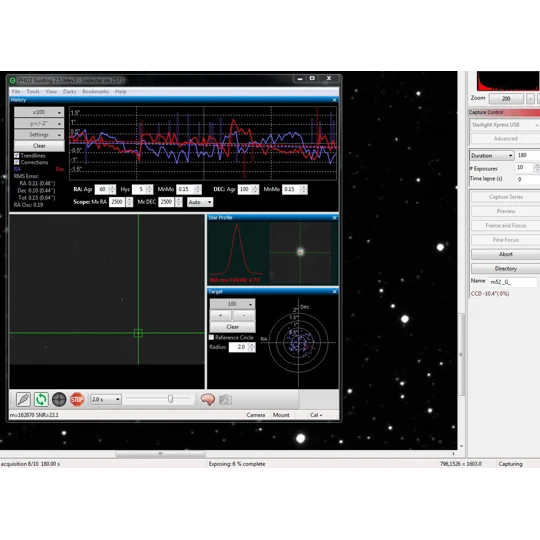The image size is (540, 540).
Task: Open the y=+/-2" graph range dropdown
Action: tap(39, 123)
